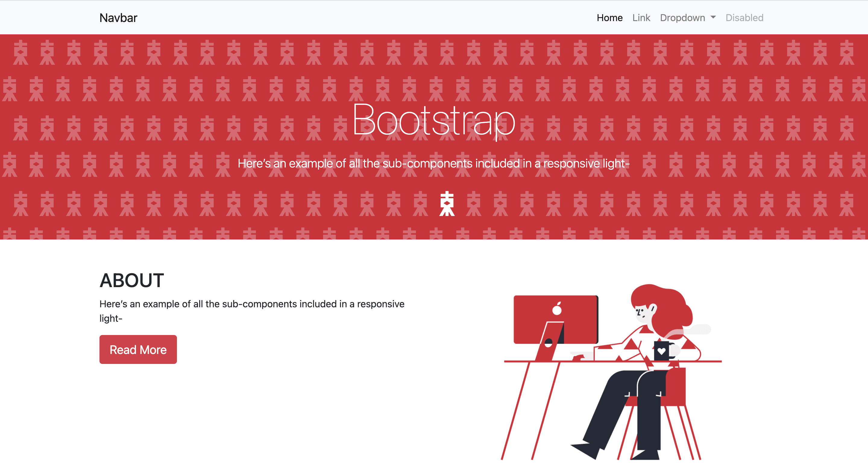Screen dimensions: 868x476
Task: Click the heart icon on coffee mug
Action: tap(662, 351)
